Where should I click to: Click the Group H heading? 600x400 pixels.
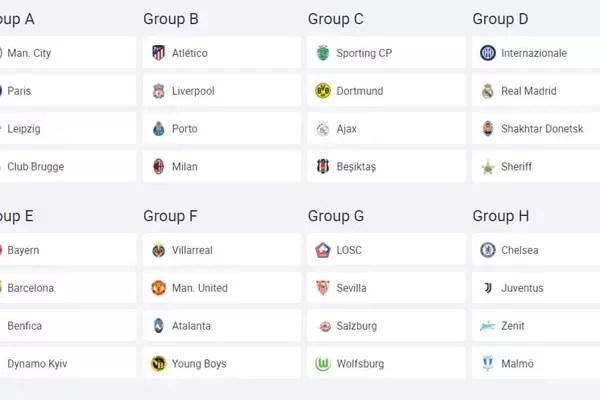click(x=500, y=216)
